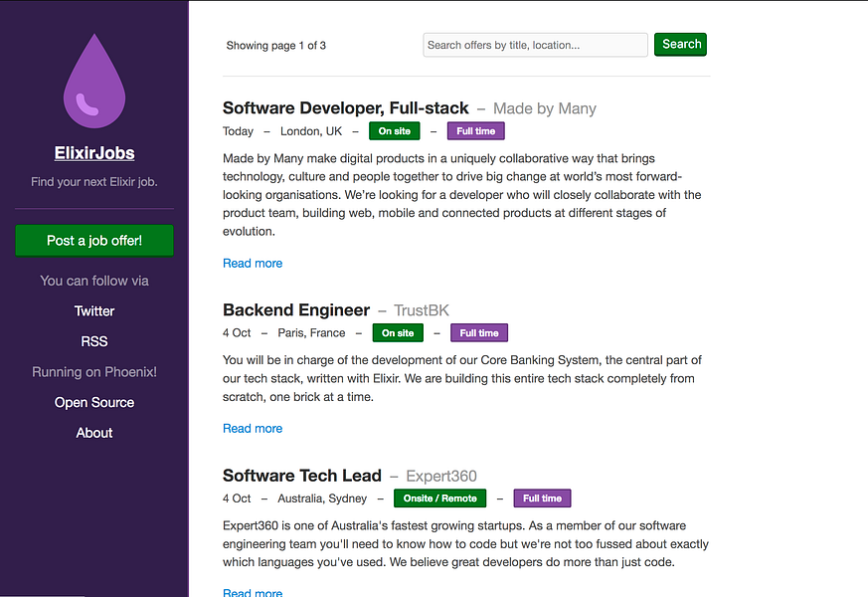
Task: Open the RSS feed link
Action: point(93,341)
